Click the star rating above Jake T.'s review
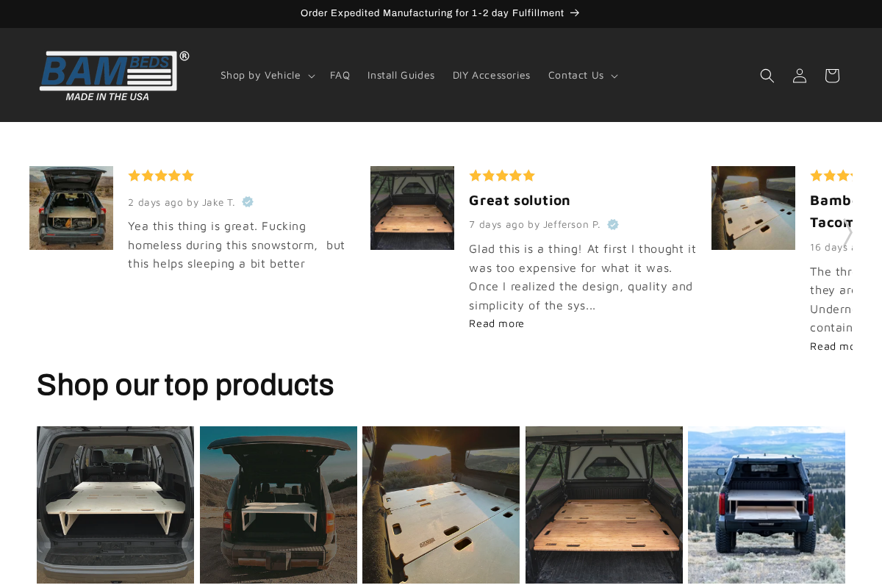Viewport: 882px width, 588px height. coord(160,175)
